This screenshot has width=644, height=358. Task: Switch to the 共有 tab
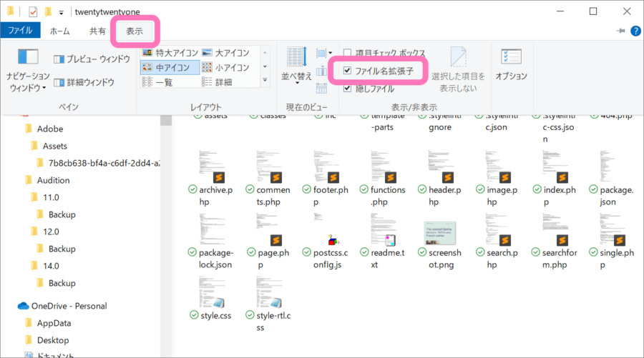click(x=97, y=31)
